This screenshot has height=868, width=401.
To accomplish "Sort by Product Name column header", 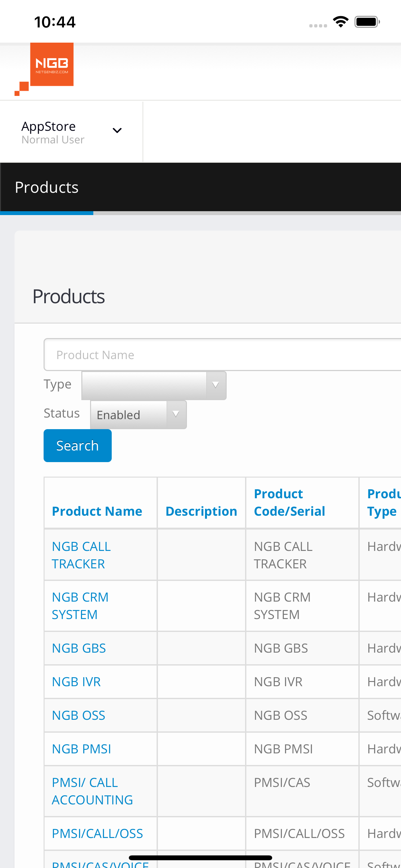I will pos(97,511).
